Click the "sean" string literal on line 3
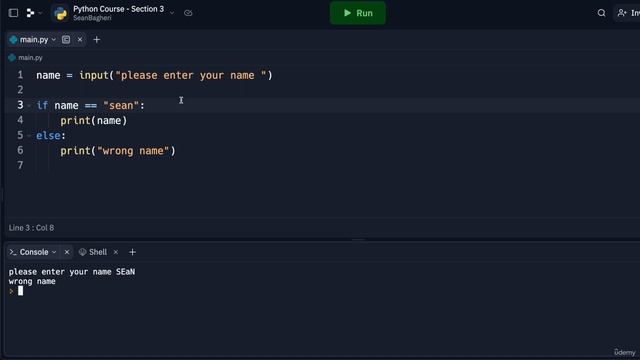This screenshot has width=640, height=360. click(x=121, y=105)
